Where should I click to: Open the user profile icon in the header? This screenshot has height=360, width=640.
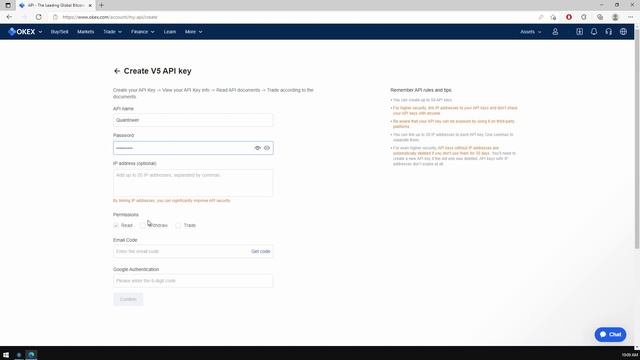coord(555,31)
